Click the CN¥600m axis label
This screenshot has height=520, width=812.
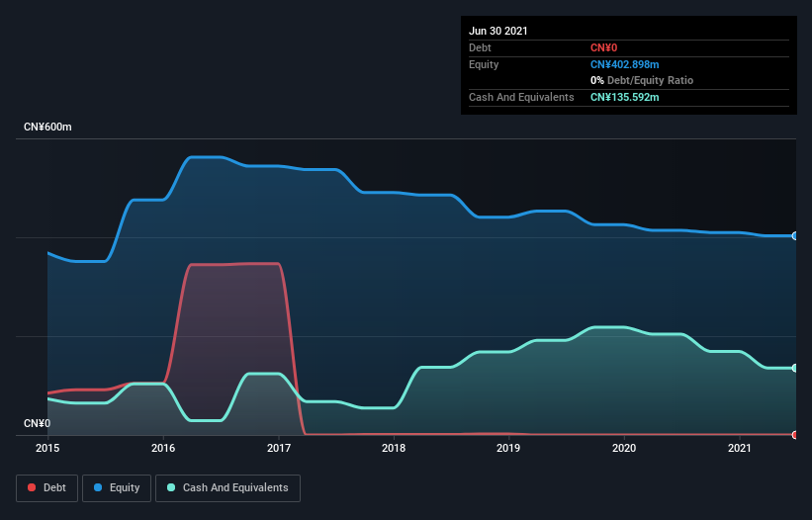[x=47, y=127]
